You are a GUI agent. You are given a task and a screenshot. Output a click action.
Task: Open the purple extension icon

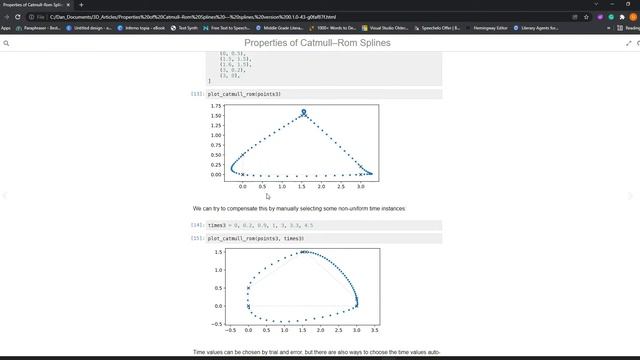[600, 17]
